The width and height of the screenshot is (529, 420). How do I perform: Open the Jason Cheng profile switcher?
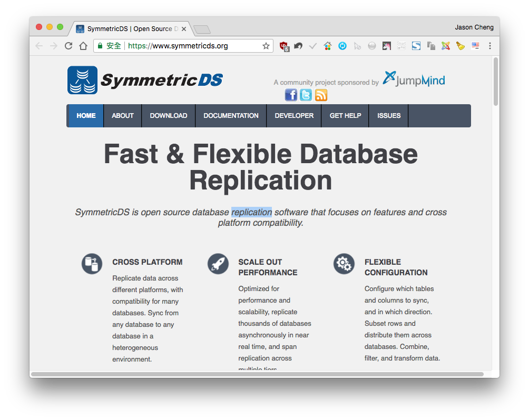474,27
